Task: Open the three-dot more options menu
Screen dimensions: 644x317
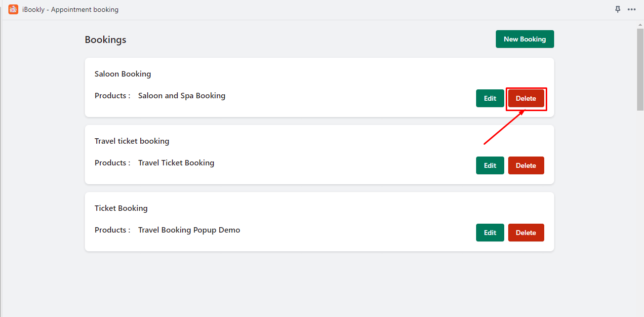Action: coord(632,9)
